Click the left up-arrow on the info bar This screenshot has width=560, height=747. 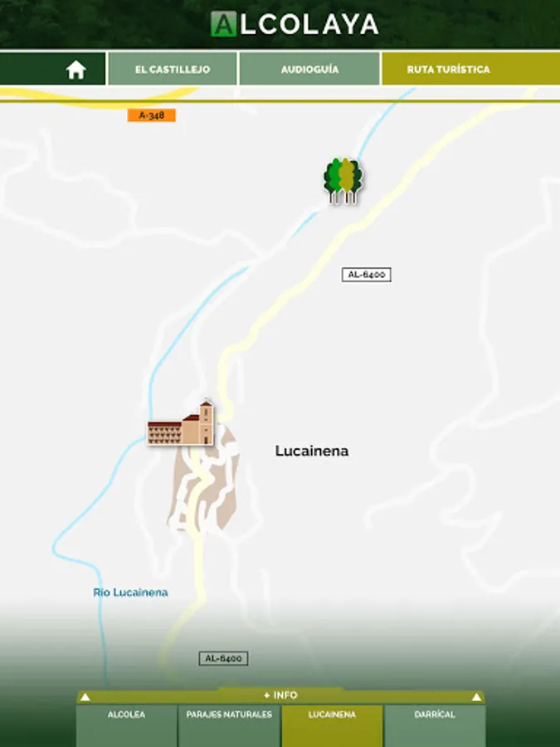tap(85, 697)
